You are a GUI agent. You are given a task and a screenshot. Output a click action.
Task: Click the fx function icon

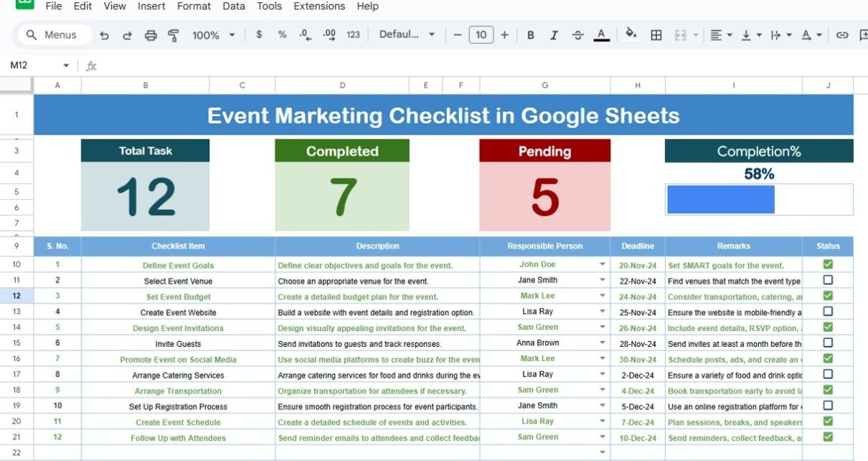point(91,65)
